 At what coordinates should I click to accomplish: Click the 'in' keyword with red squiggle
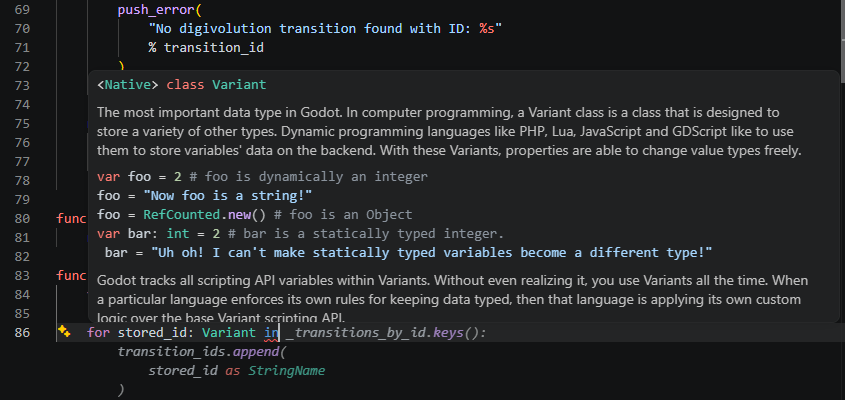tap(272, 333)
